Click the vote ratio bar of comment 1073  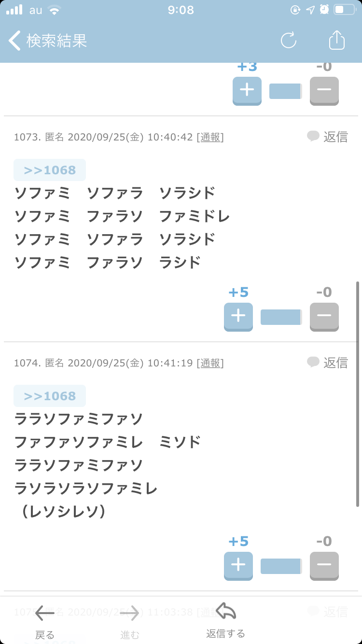281,317
